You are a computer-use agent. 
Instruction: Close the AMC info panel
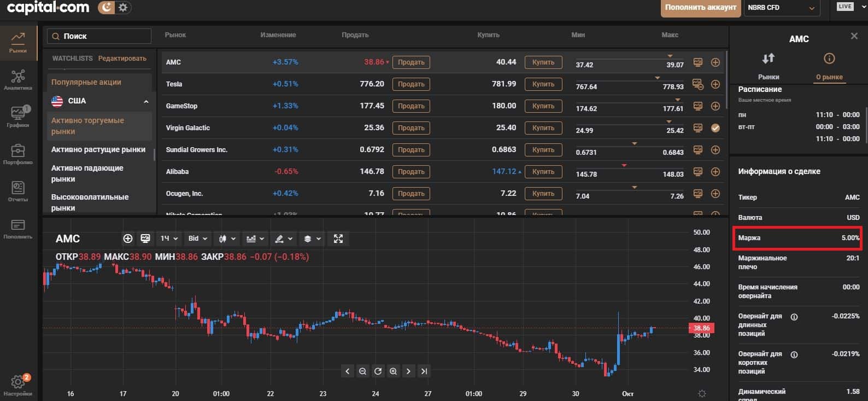854,36
